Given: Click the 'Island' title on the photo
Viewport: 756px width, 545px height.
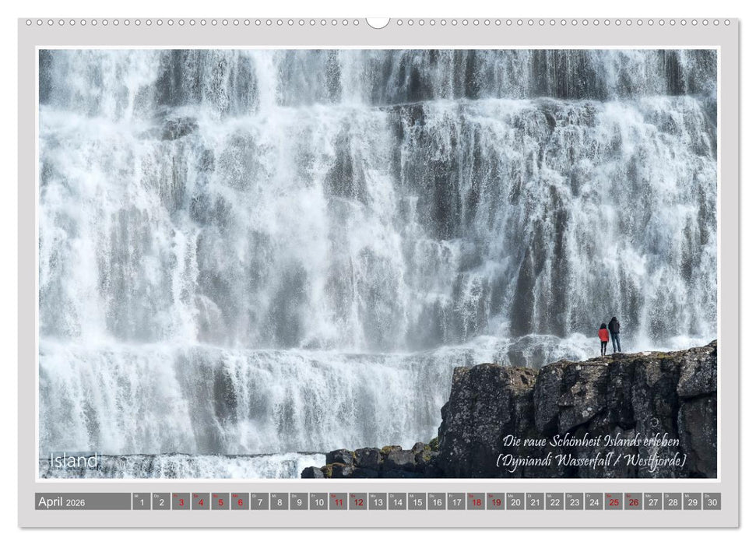Looking at the screenshot, I should coord(74,461).
